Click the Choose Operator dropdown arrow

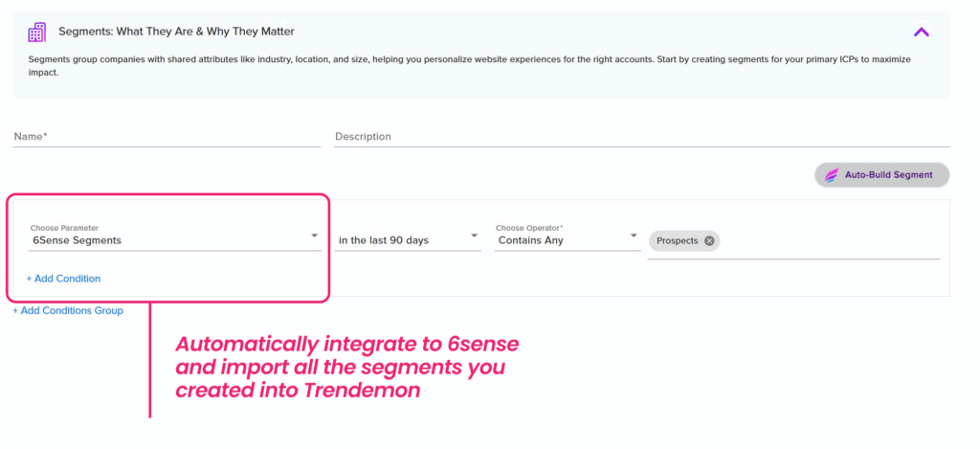tap(634, 236)
